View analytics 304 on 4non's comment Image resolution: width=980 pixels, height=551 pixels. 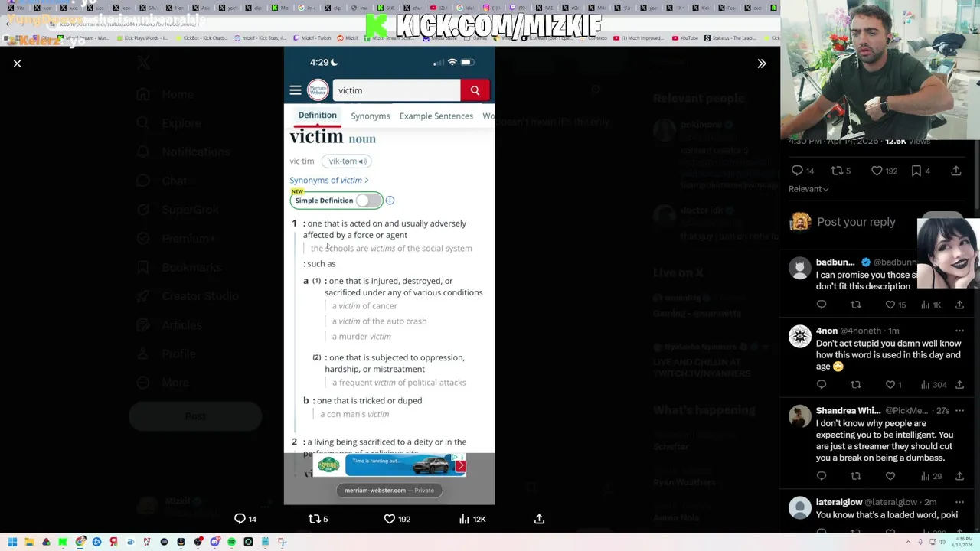coord(933,384)
